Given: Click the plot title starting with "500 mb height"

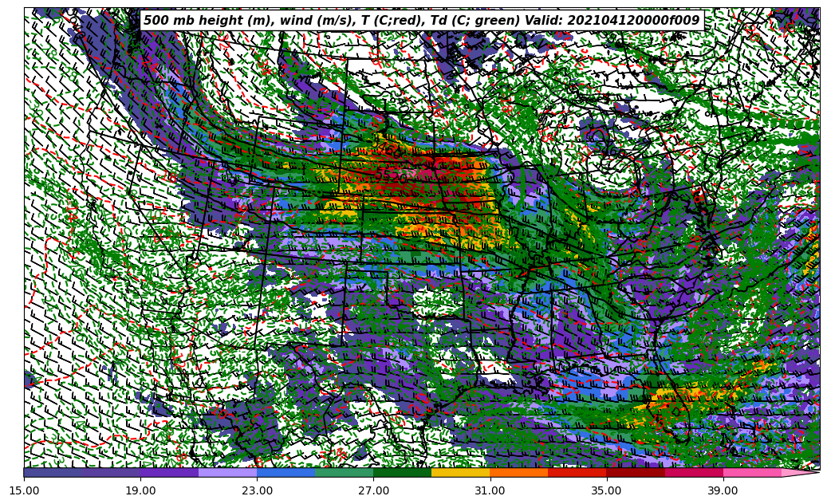Looking at the screenshot, I should 421,21.
